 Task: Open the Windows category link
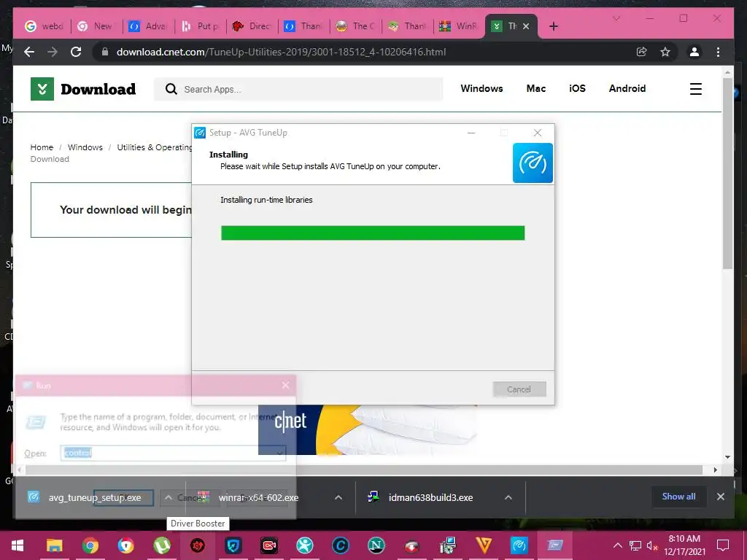[x=481, y=88]
